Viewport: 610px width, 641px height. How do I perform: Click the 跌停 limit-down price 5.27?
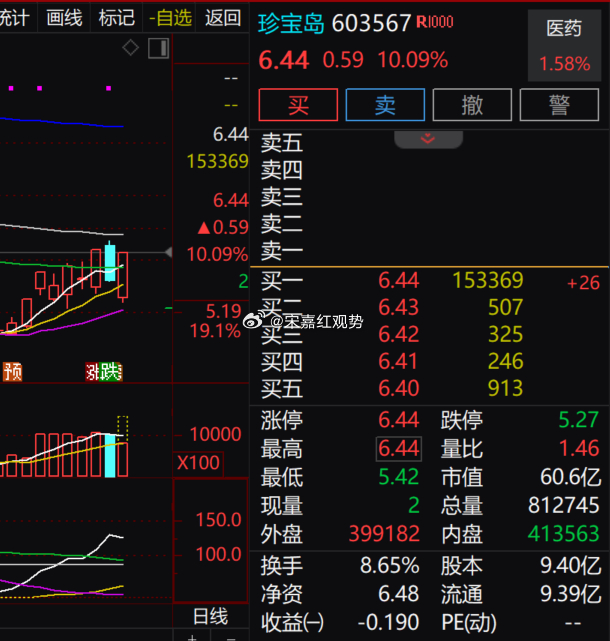[x=579, y=420]
